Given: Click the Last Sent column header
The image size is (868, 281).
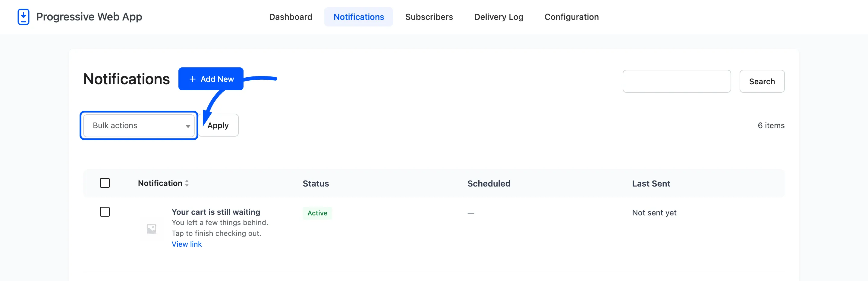Looking at the screenshot, I should pos(651,184).
